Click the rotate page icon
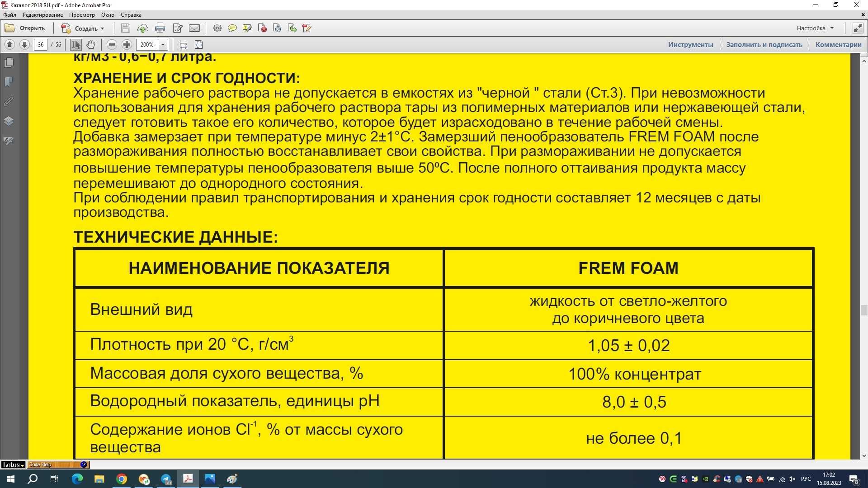Screen dimensions: 868x488 (x=277, y=28)
